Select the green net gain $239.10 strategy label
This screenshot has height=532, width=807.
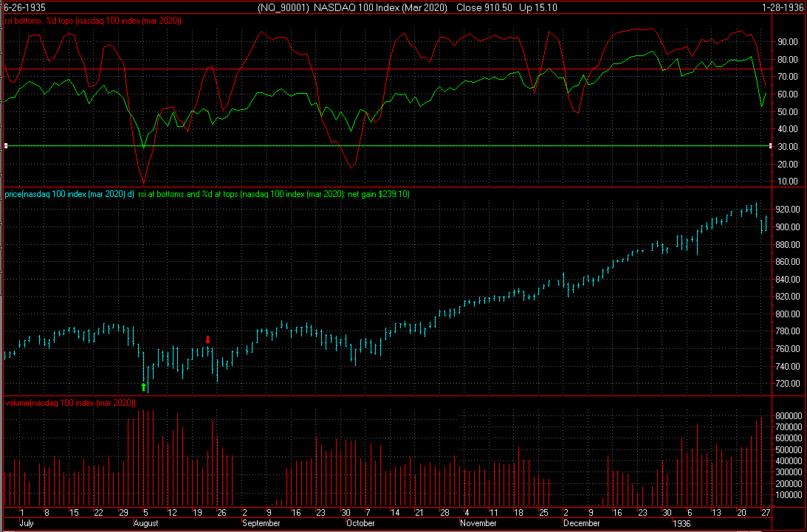click(273, 194)
